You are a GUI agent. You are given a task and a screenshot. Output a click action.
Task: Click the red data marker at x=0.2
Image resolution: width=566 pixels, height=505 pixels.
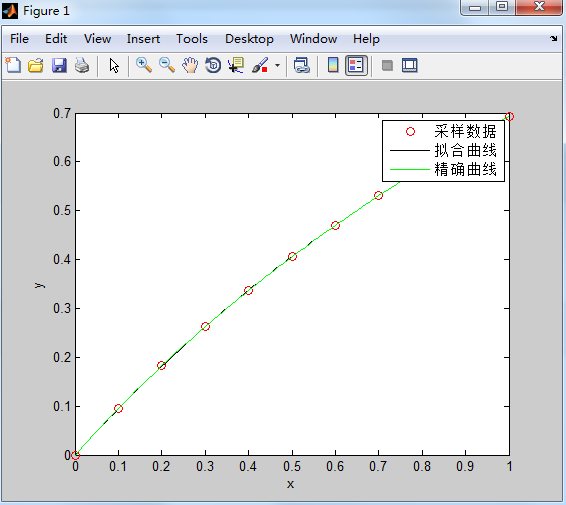click(x=161, y=366)
